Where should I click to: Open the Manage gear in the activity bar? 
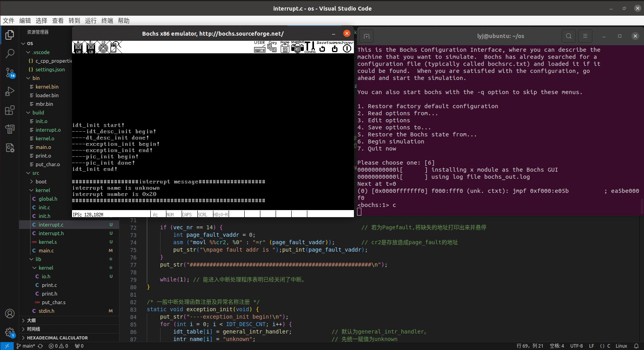[x=10, y=332]
